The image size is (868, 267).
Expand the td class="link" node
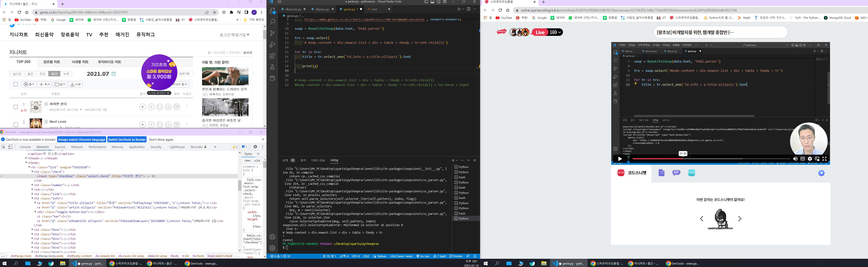point(33,194)
